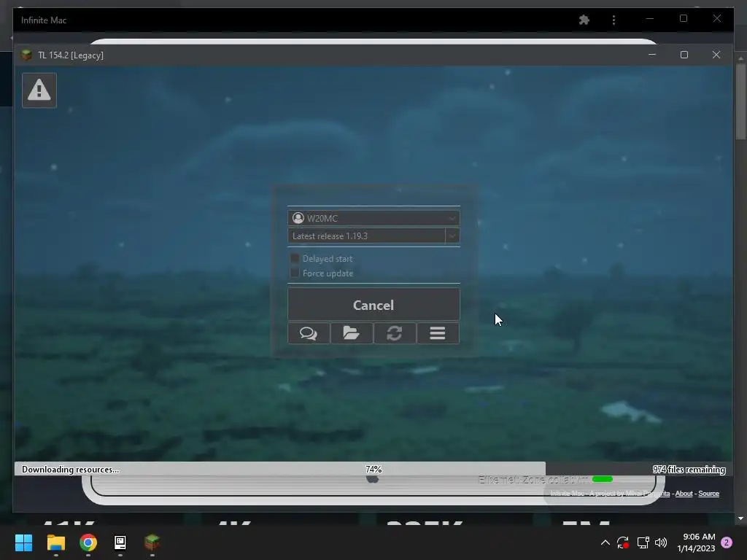This screenshot has height=560, width=747.
Task: Click the sync update tray icon
Action: pos(623,542)
